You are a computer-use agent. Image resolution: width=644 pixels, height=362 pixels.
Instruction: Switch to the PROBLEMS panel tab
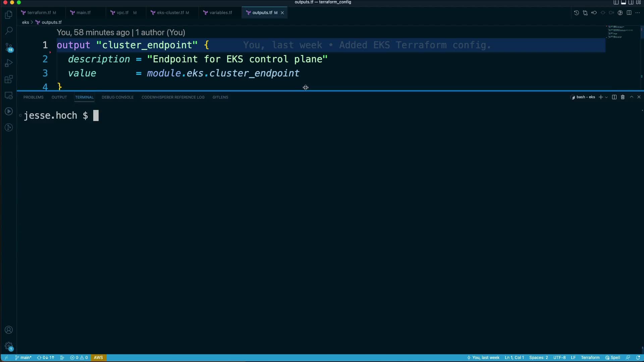click(33, 97)
